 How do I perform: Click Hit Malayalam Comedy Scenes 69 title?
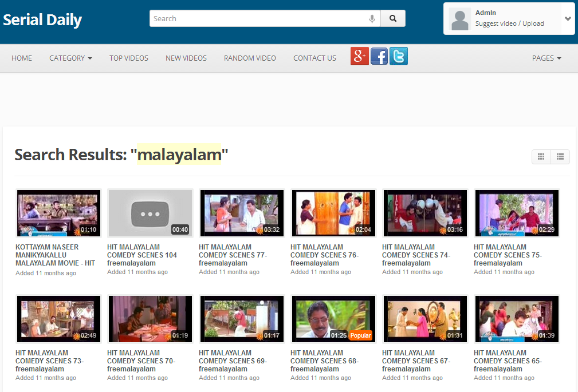click(x=233, y=361)
